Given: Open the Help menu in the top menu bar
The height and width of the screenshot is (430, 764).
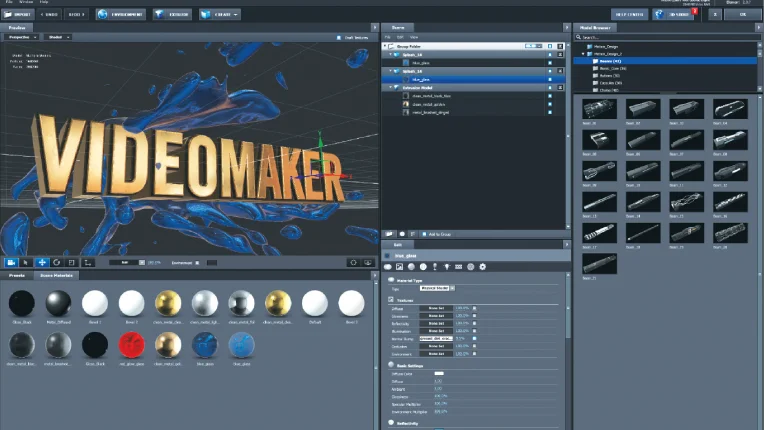Looking at the screenshot, I should tap(44, 2).
